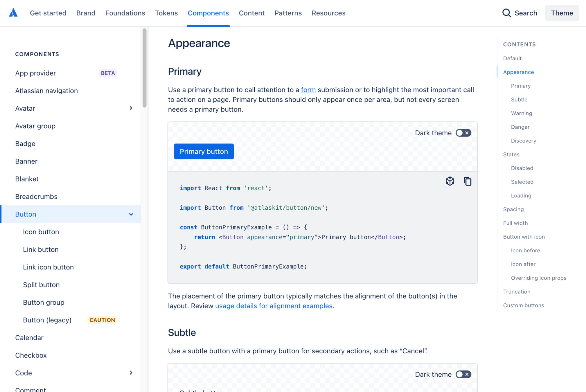The height and width of the screenshot is (392, 586).
Task: Toggle Dark theme for Subtle example
Action: [x=463, y=375]
